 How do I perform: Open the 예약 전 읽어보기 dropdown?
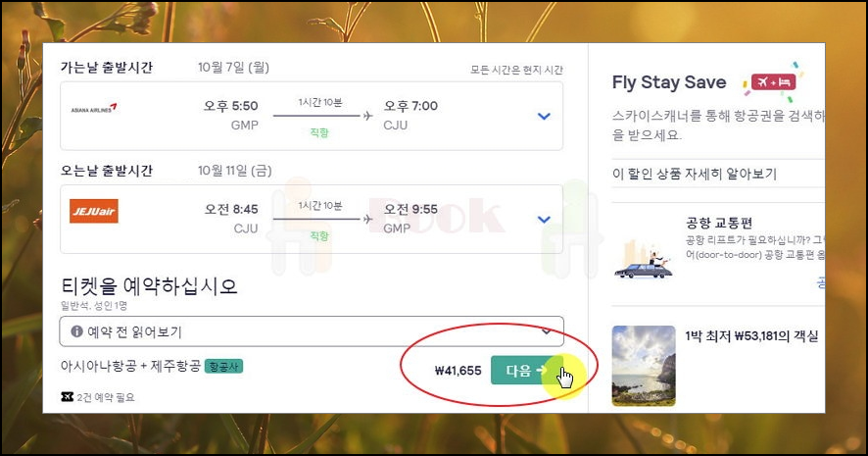(x=312, y=331)
